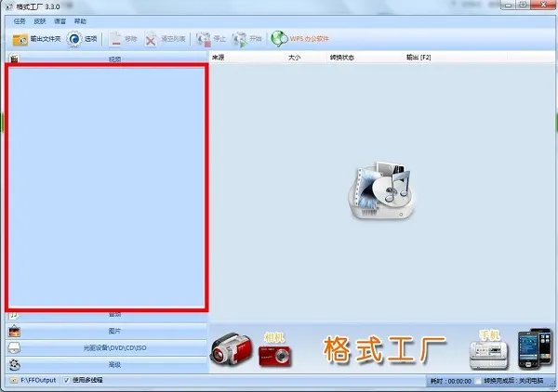558x392 pixels.
Task: Maximize the 格式工厂 window
Action: 523,5
